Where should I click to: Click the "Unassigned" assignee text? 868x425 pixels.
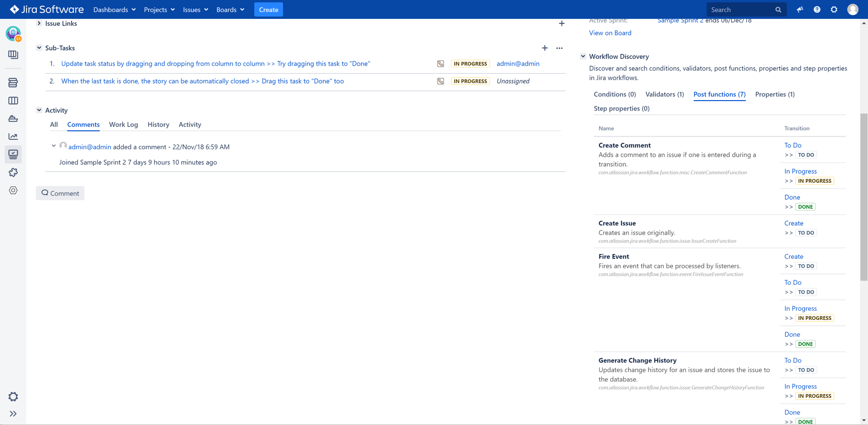pos(513,81)
